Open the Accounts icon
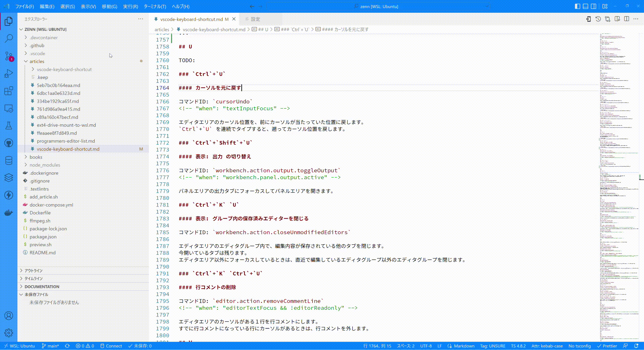Image resolution: width=644 pixels, height=350 pixels. coord(9,315)
